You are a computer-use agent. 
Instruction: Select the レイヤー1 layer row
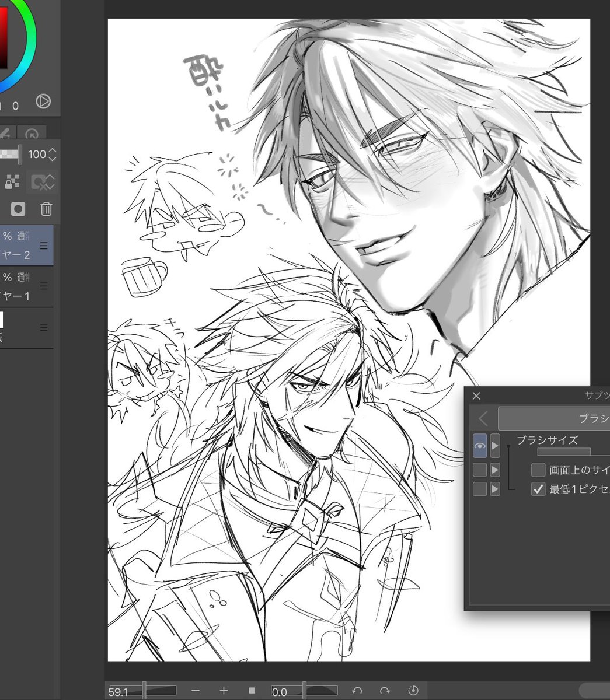point(26,286)
